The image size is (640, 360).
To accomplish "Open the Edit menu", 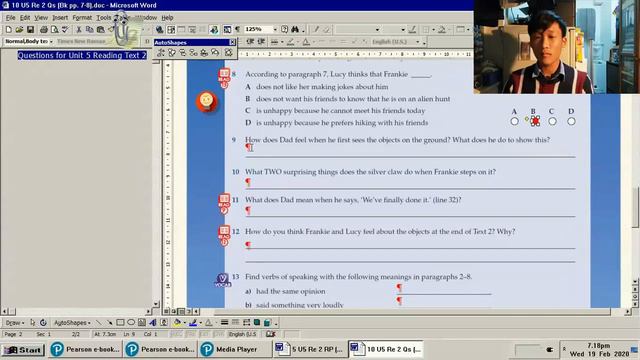I will (25, 18).
